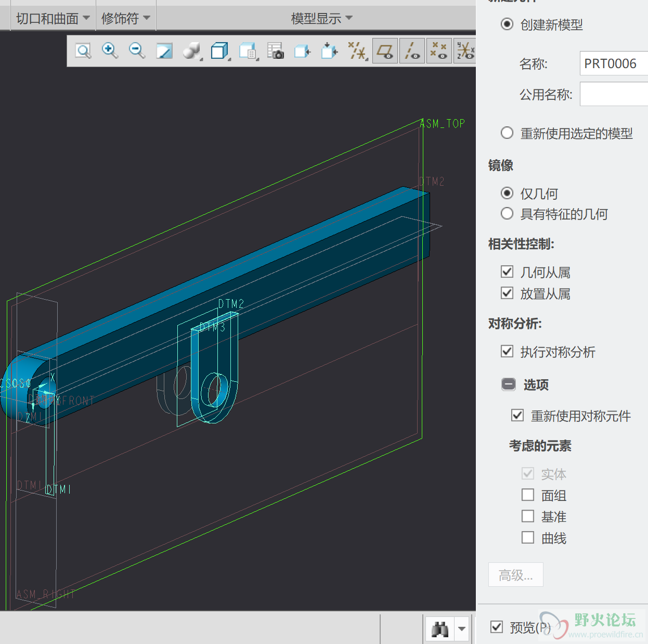
Task: Click the 相关性控制 heading
Action: coord(521,244)
